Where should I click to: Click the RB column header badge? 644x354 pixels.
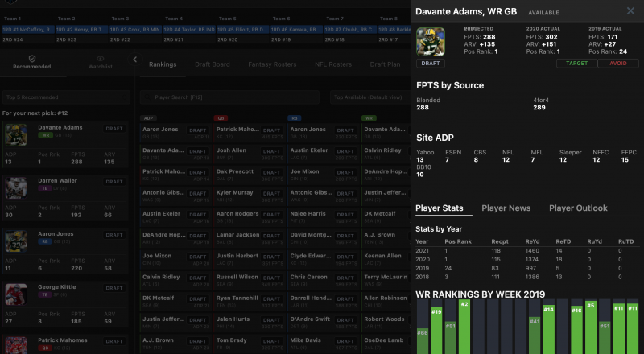pyautogui.click(x=295, y=118)
